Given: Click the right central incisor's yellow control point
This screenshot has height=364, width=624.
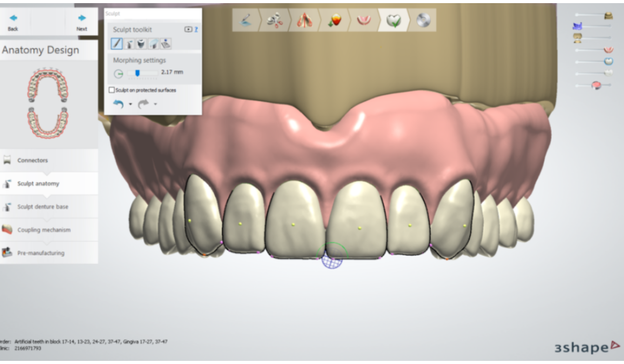Looking at the screenshot, I should pos(360,228).
